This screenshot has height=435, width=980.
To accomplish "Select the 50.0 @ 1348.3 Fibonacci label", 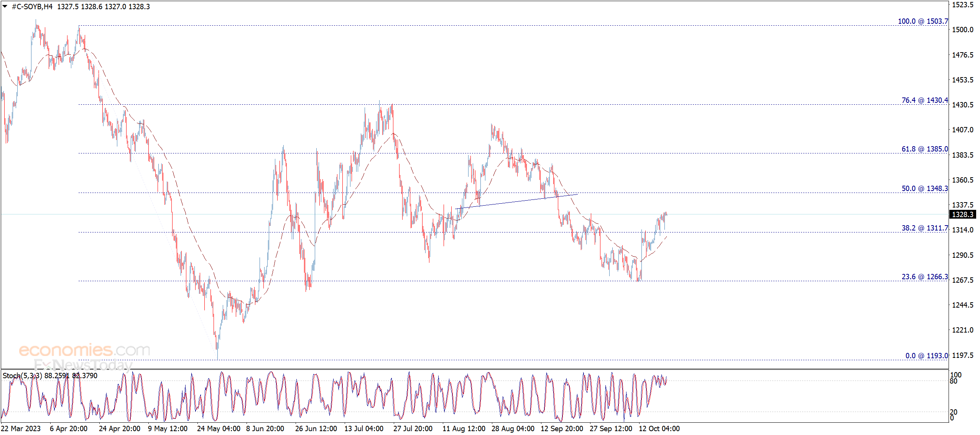I will pyautogui.click(x=925, y=188).
